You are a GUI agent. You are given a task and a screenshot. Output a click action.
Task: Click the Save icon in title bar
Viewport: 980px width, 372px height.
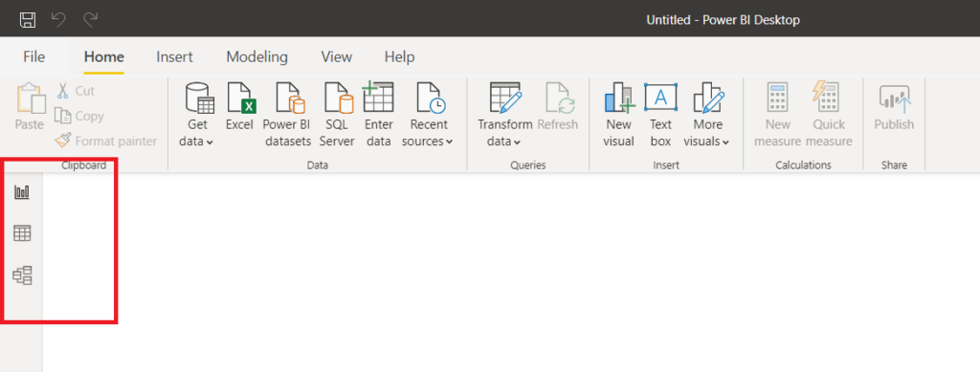(x=27, y=19)
